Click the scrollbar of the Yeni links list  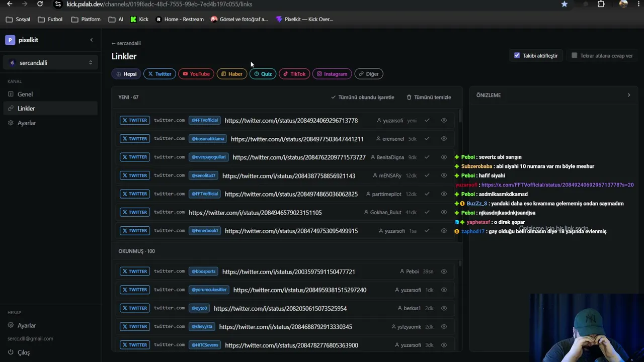[x=460, y=117]
